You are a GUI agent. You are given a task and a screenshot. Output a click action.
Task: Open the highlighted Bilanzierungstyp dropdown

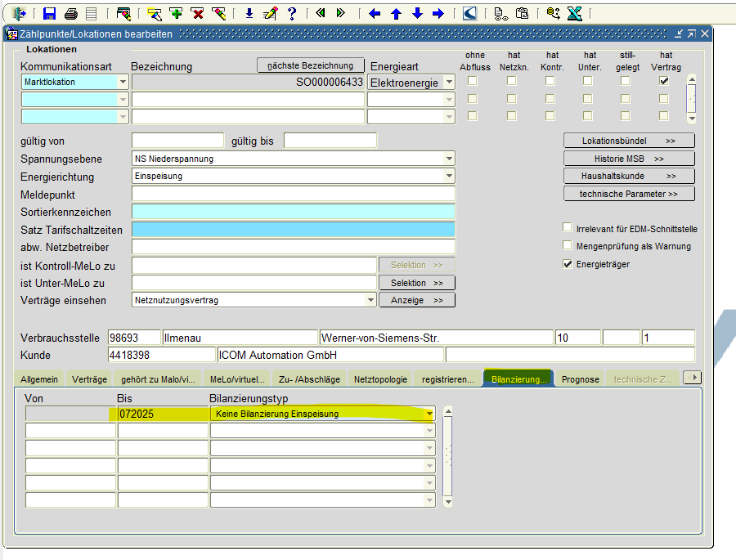[x=429, y=414]
